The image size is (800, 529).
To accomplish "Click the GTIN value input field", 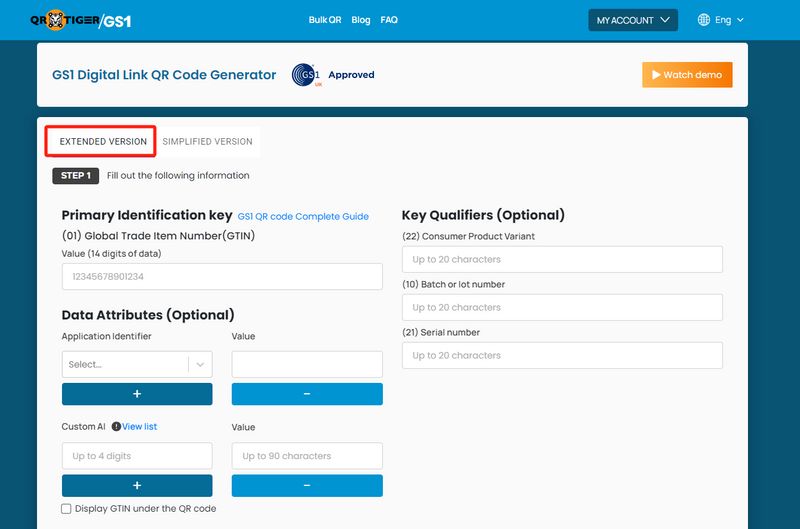I will [x=222, y=277].
